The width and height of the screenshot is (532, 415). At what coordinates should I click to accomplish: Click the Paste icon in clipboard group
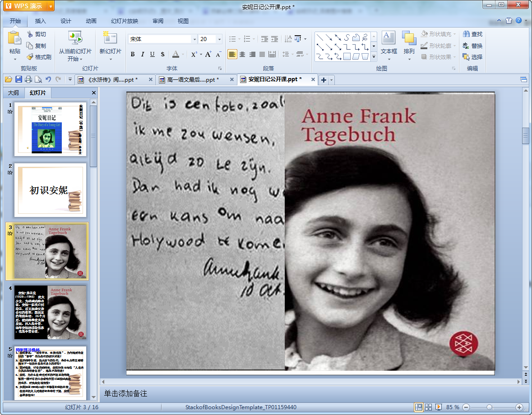pyautogui.click(x=14, y=38)
